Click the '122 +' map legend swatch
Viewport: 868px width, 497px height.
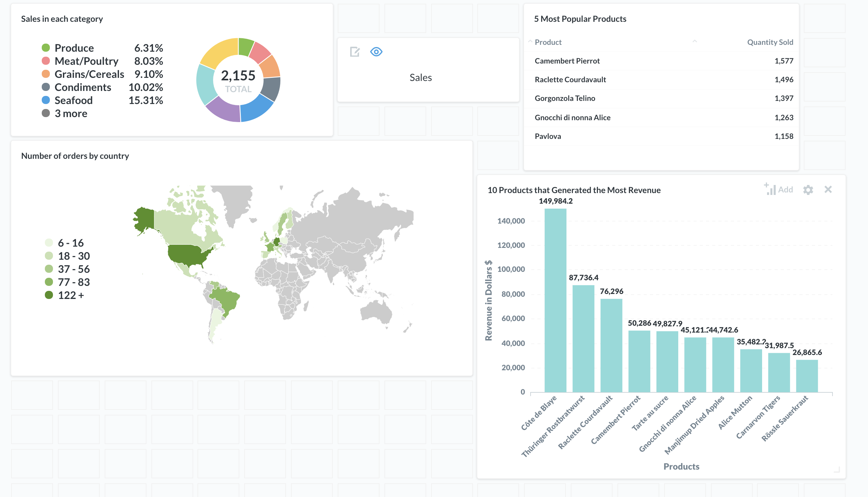coord(49,295)
